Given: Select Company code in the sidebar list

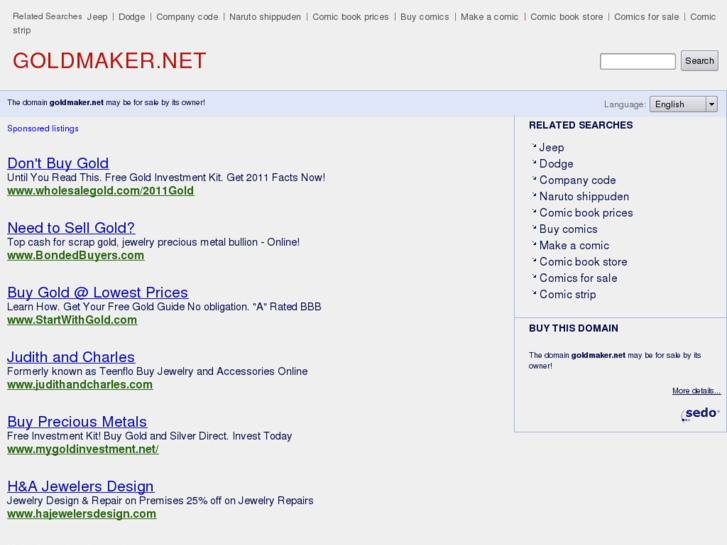Looking at the screenshot, I should tap(577, 180).
